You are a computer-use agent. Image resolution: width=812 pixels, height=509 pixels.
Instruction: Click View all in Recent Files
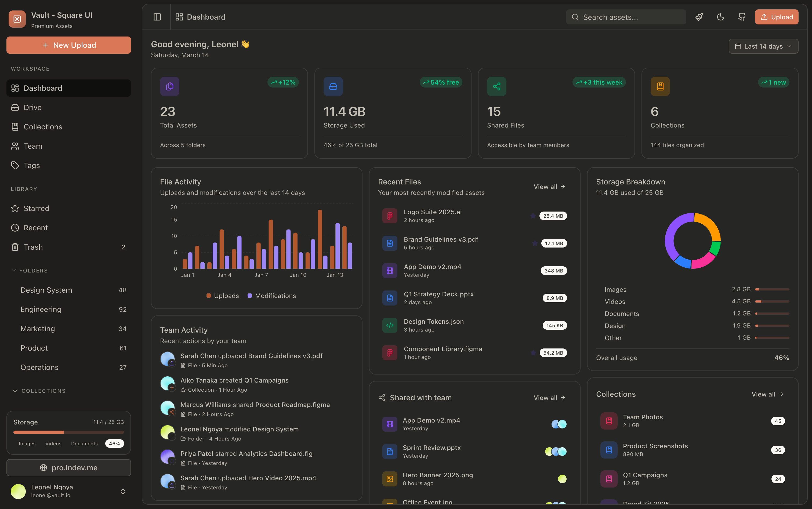[549, 187]
